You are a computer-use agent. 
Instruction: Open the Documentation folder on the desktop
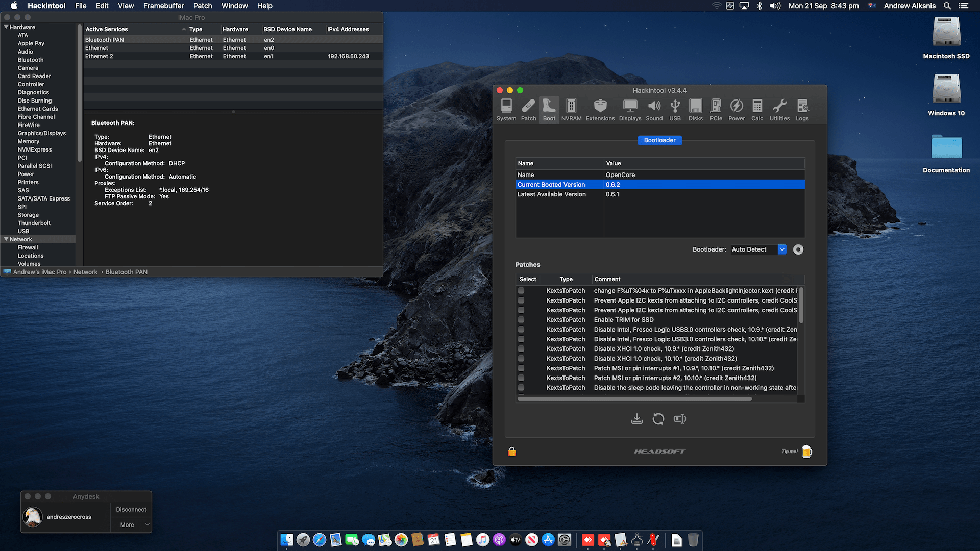(946, 153)
